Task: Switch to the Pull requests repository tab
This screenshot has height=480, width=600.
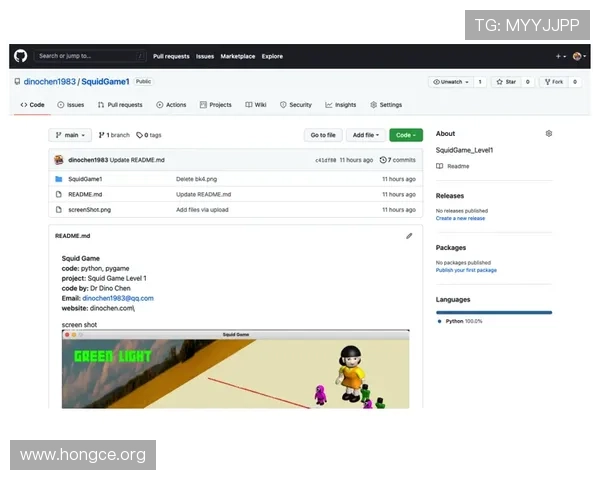Action: click(x=120, y=105)
